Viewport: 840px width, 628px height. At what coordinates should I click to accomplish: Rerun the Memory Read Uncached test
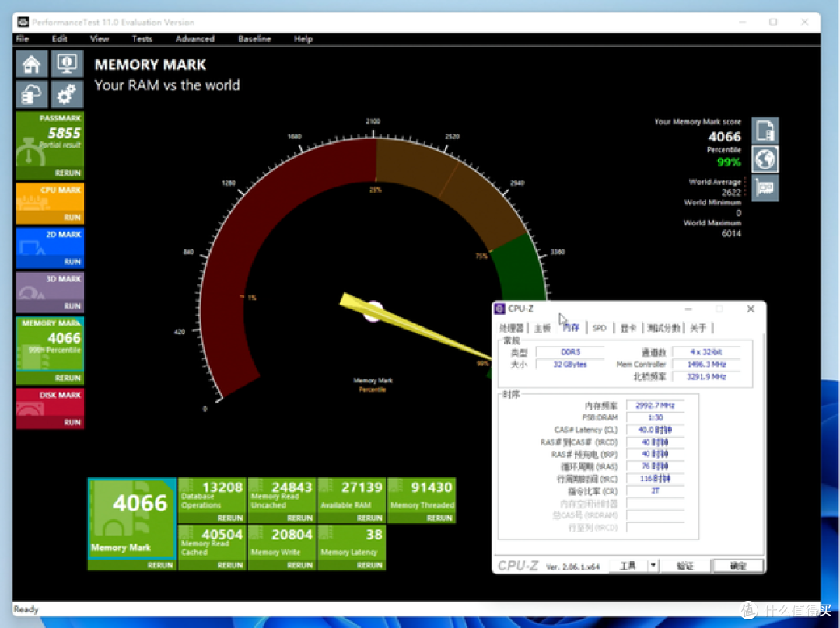coord(299,518)
